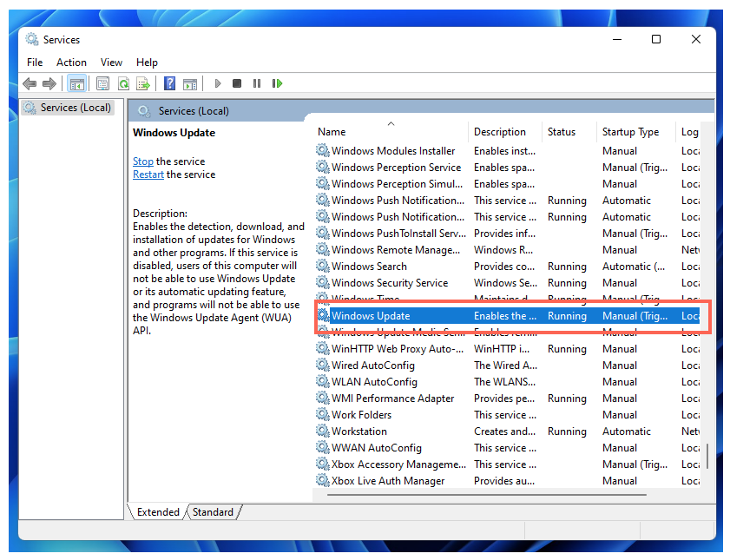
Task: Click the gear icon beside Windows Perception Service
Action: tap(322, 167)
